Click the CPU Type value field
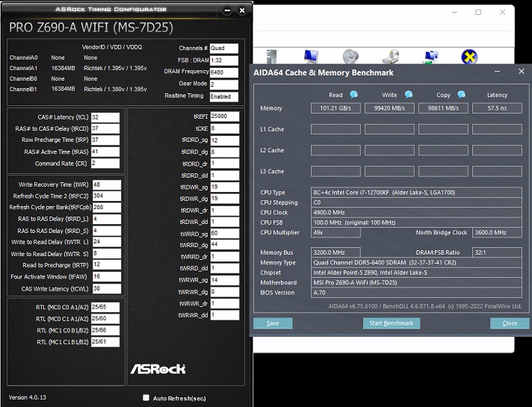Viewport: 532px width, 407px height. point(416,193)
